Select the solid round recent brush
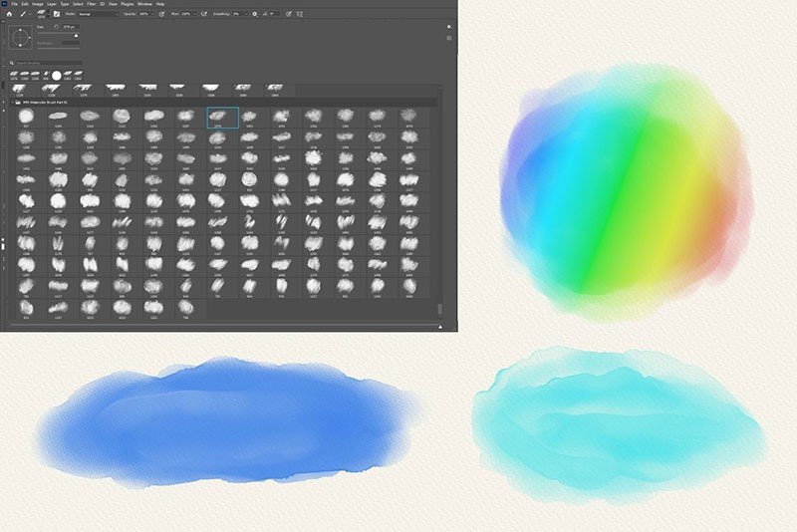 click(57, 75)
